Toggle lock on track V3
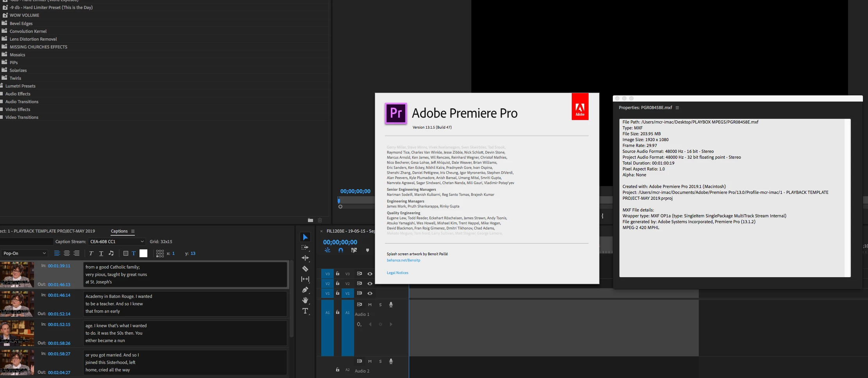This screenshot has width=868, height=378. pos(338,274)
